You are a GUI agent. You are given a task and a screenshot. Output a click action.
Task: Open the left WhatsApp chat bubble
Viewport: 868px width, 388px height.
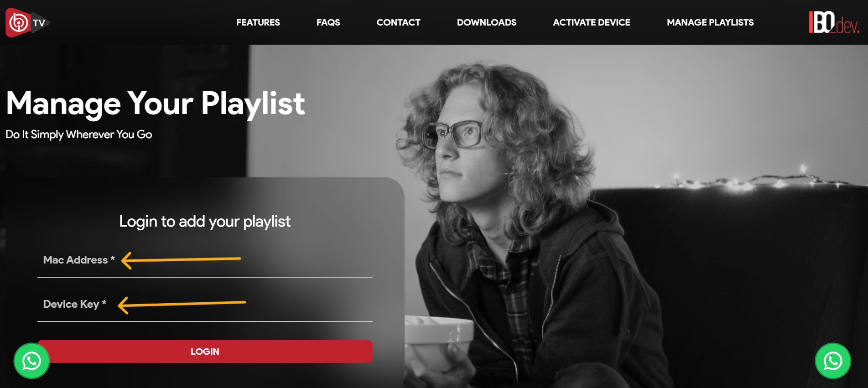tap(31, 361)
